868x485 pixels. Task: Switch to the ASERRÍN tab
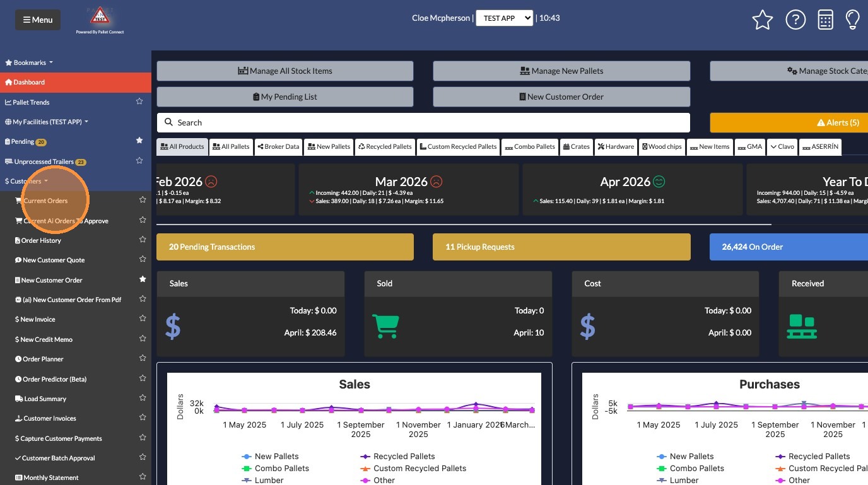click(x=820, y=147)
